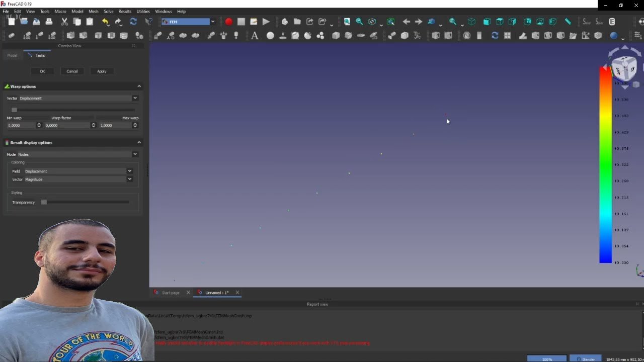Click the Refresh recompute icon

(133, 22)
